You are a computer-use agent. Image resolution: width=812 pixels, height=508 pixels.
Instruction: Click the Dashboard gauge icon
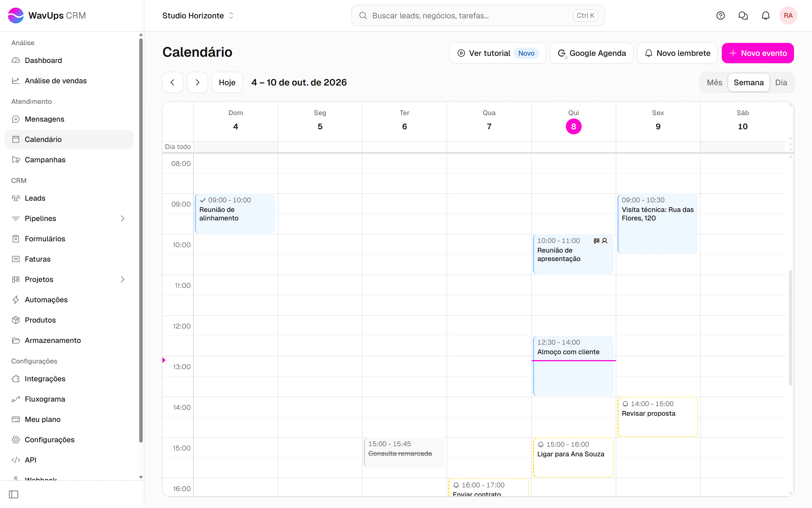(16, 60)
